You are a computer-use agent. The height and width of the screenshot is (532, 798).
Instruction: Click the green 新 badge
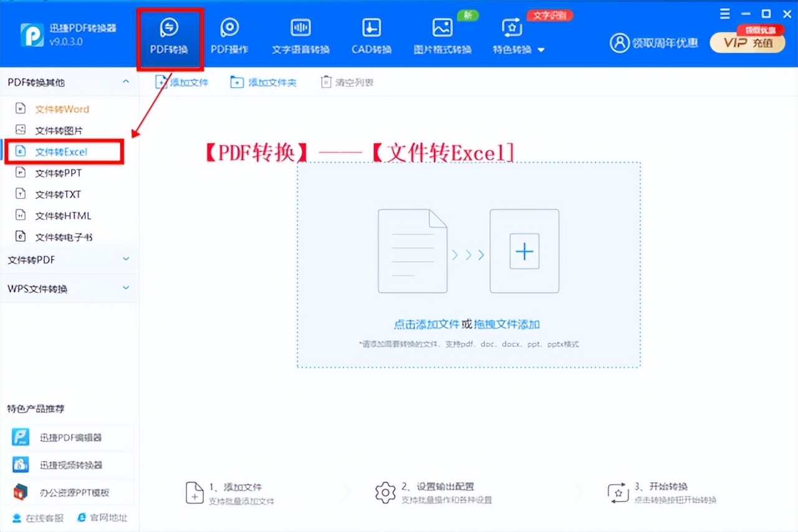pyautogui.click(x=467, y=15)
